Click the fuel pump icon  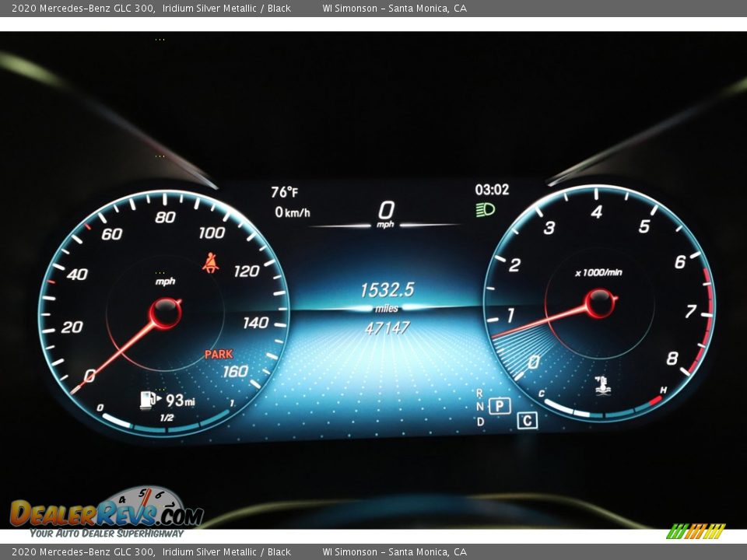tap(149, 400)
